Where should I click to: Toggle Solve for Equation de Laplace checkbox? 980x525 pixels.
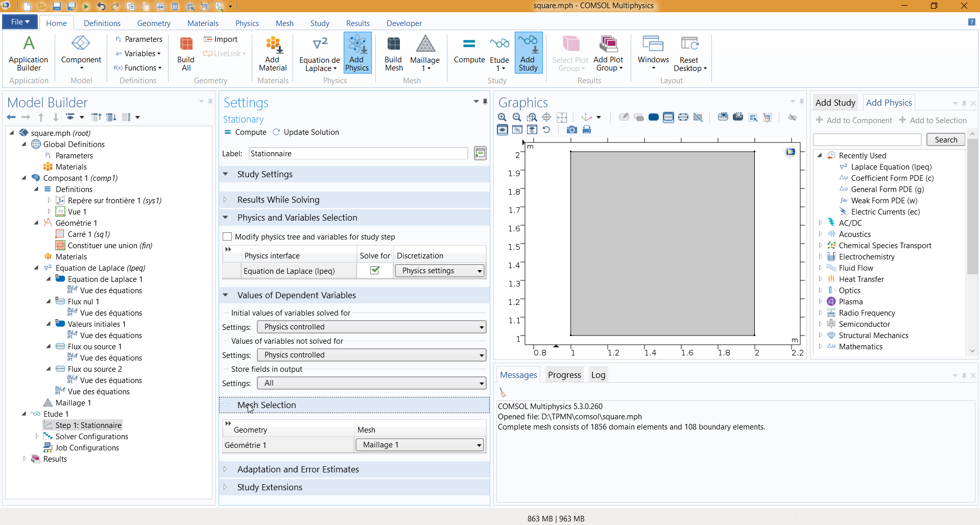click(x=375, y=271)
